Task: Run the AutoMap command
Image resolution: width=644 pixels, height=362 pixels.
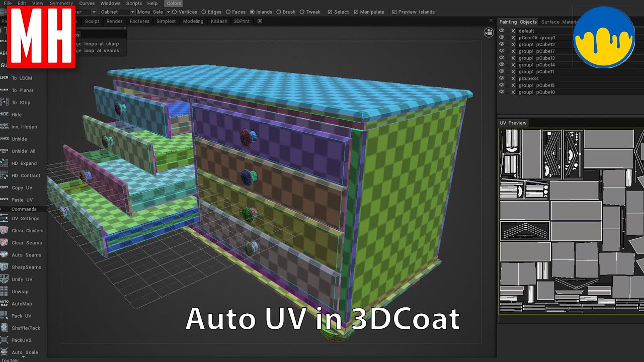Action: (22, 304)
